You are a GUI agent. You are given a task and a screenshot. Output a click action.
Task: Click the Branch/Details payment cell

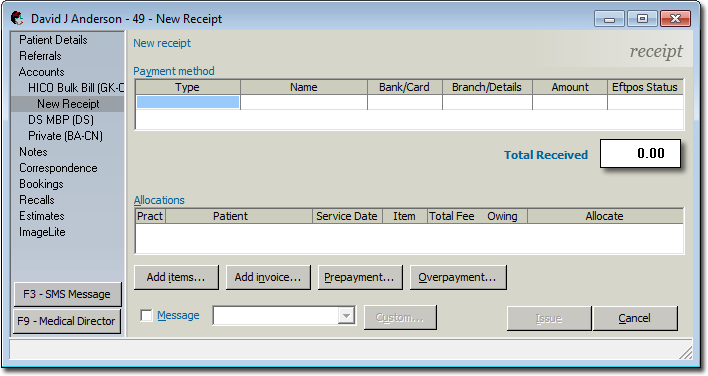tap(487, 102)
